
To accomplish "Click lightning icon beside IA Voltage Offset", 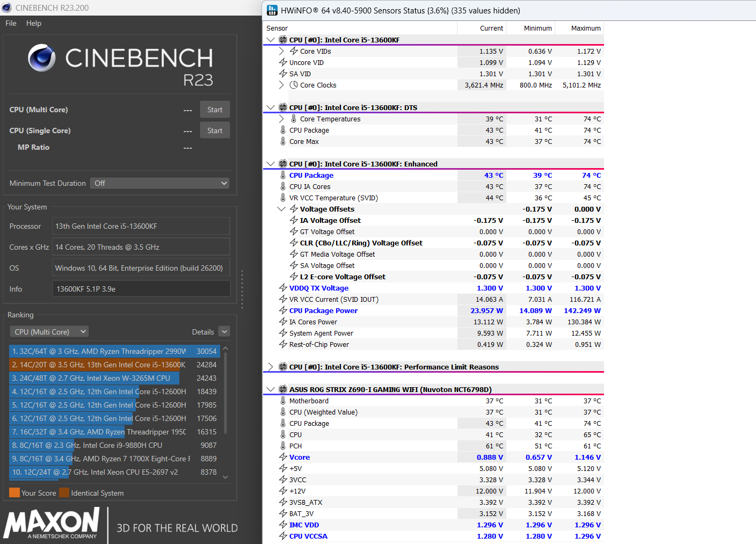I will (294, 220).
